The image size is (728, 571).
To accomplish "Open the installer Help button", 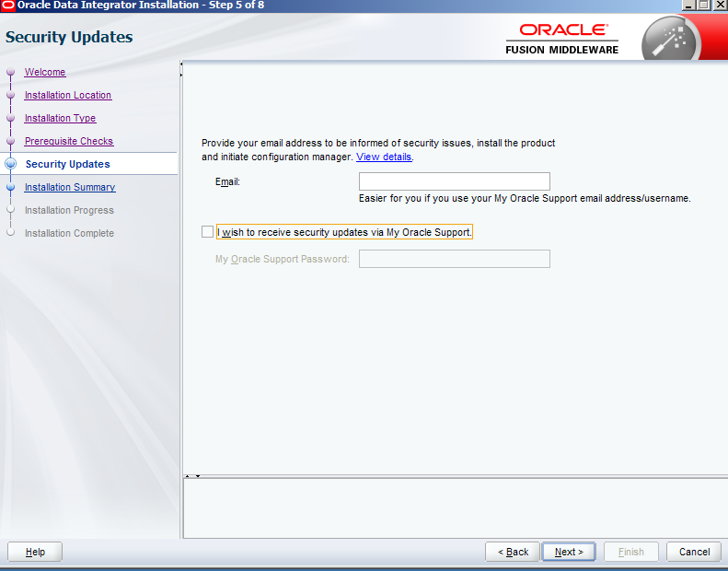I will click(35, 552).
